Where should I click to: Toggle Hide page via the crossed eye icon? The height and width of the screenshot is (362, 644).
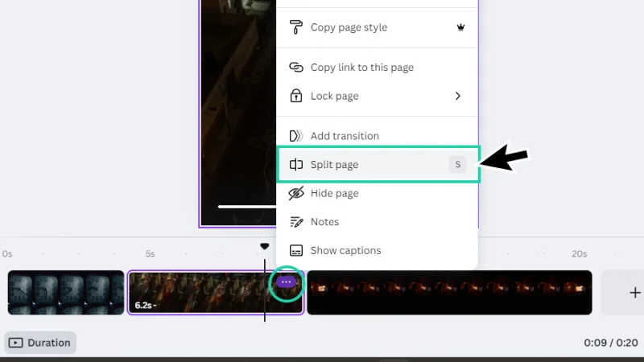[296, 193]
